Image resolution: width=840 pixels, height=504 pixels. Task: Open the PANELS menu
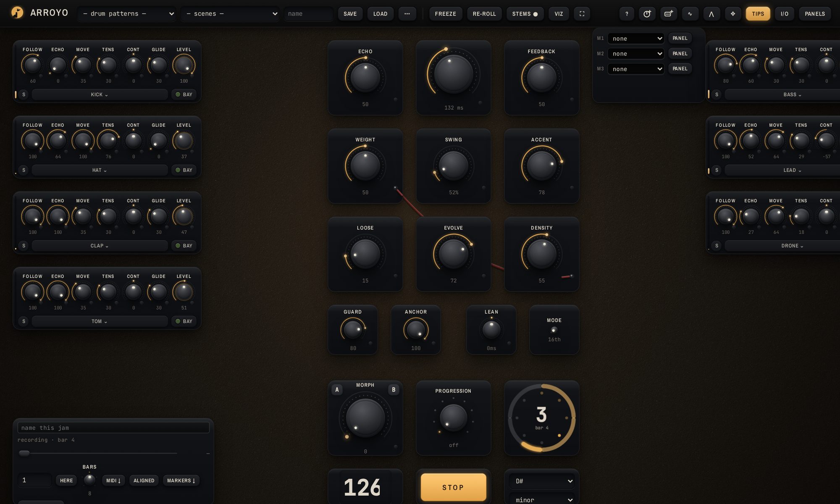[x=815, y=14]
